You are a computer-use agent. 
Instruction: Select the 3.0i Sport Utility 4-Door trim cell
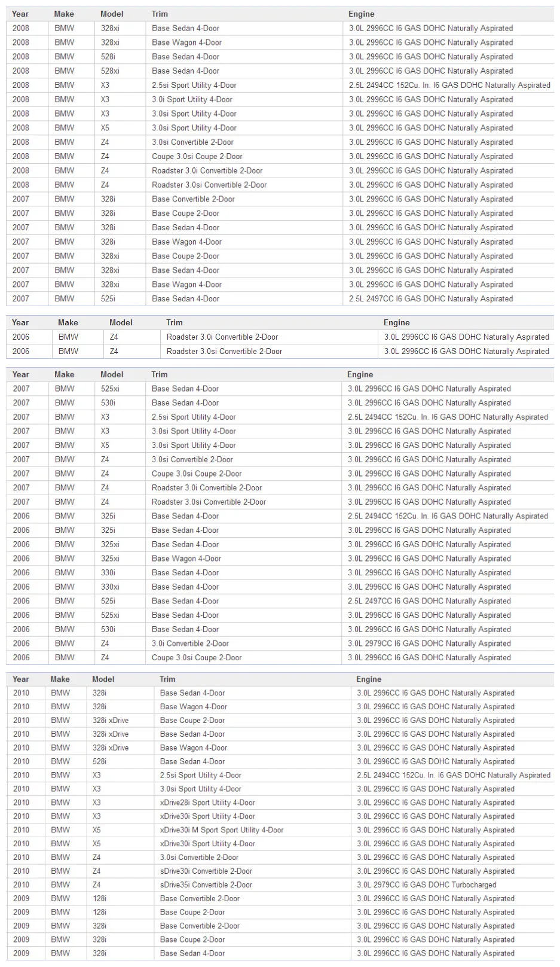(192, 99)
